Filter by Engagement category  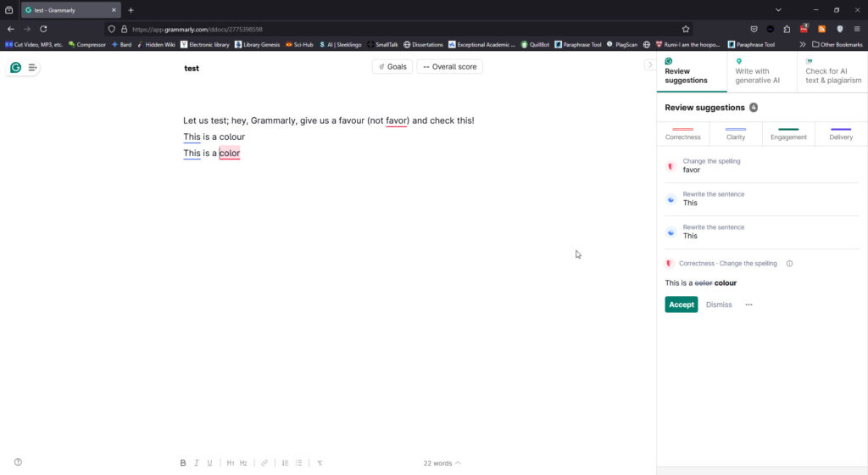pyautogui.click(x=788, y=134)
